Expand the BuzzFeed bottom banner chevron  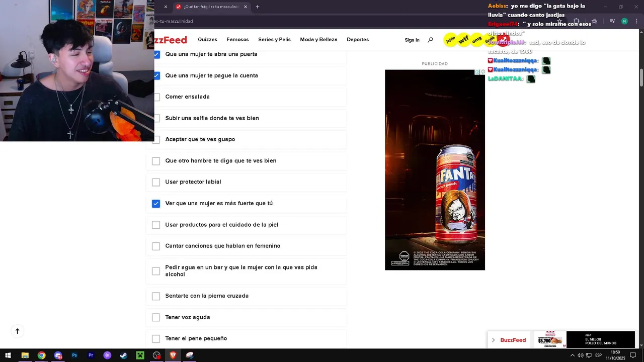(493, 340)
